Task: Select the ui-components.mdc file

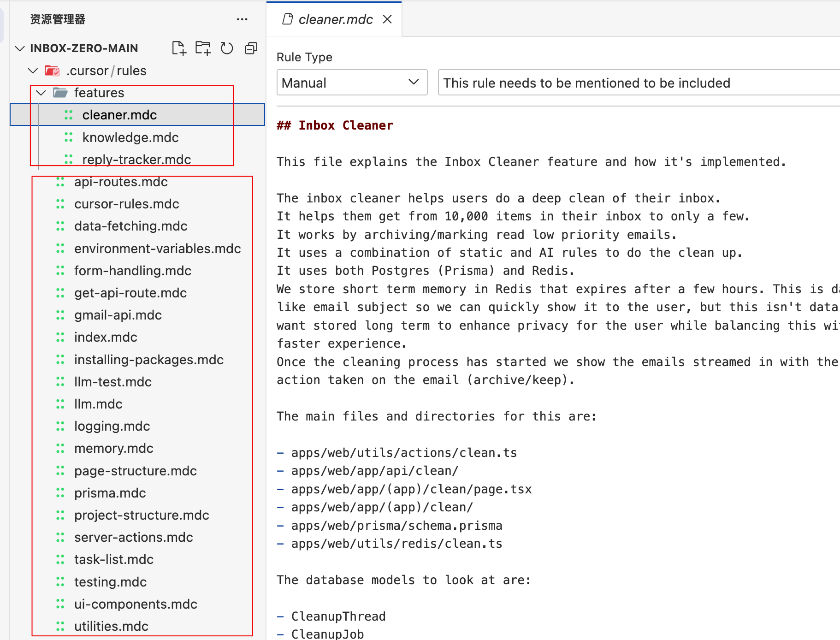Action: [136, 604]
